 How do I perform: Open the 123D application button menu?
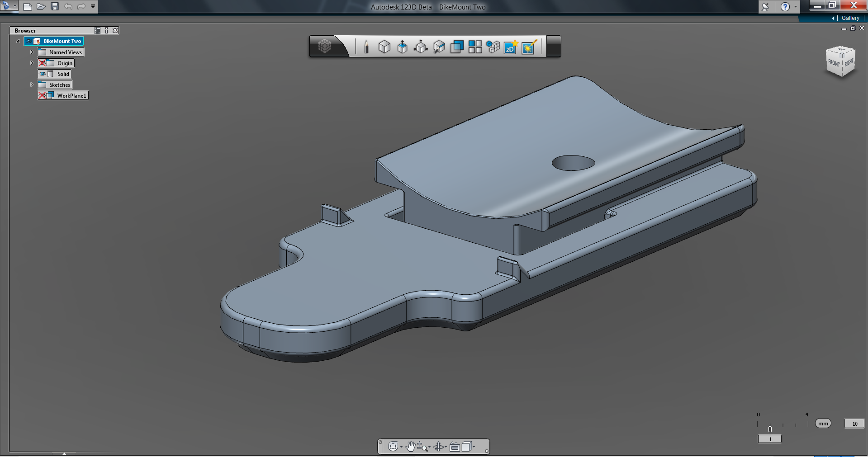(x=9, y=6)
